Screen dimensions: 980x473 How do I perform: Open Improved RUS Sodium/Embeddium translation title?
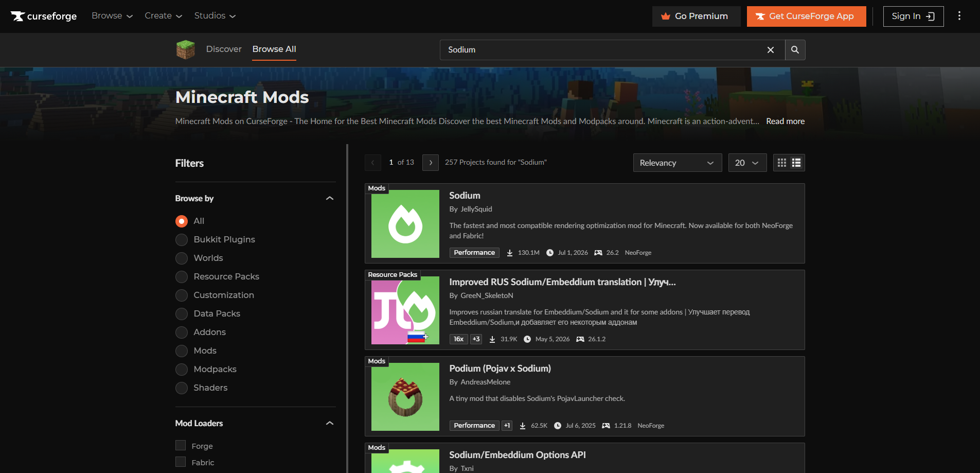[562, 282]
